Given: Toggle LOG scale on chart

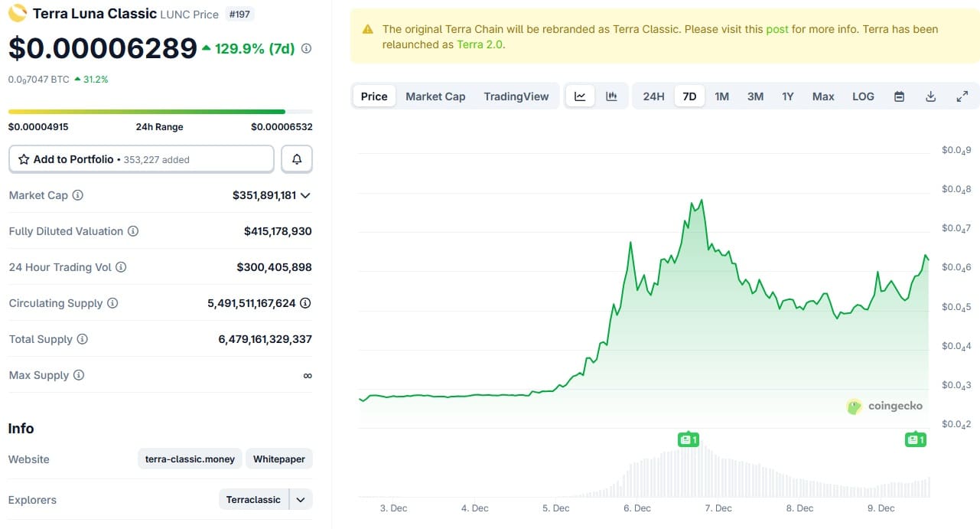Looking at the screenshot, I should pyautogui.click(x=863, y=96).
